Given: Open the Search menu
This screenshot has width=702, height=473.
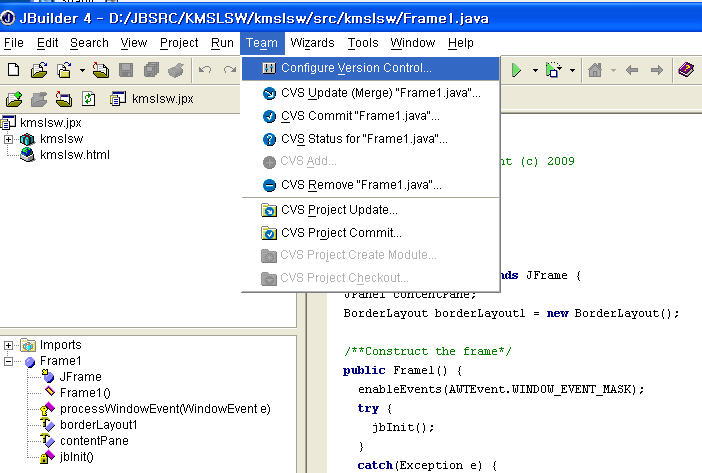Looking at the screenshot, I should 89,43.
